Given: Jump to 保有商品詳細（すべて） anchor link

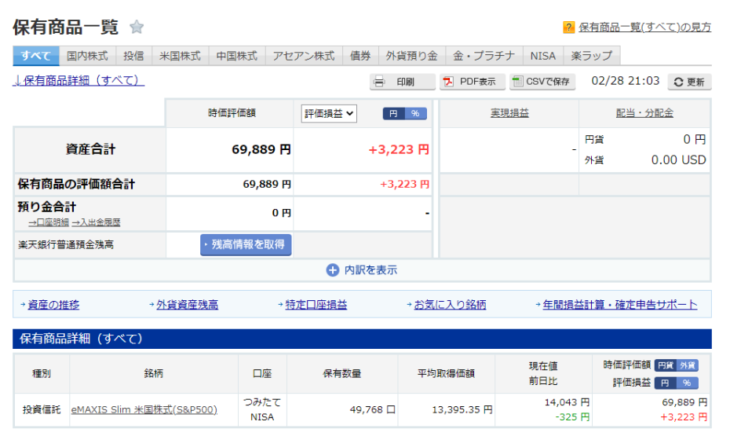Looking at the screenshot, I should [79, 80].
